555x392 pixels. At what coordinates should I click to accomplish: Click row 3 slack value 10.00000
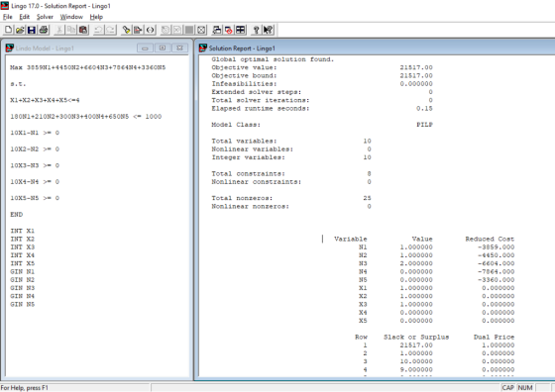pyautogui.click(x=416, y=361)
